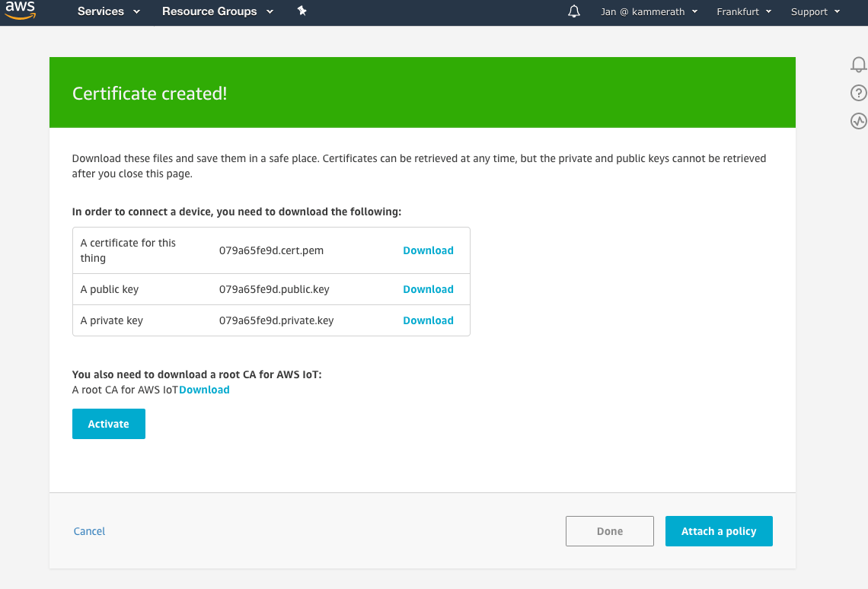Screen dimensions: 868x589
Task: Download the cert.pem certificate file
Action: 428,250
